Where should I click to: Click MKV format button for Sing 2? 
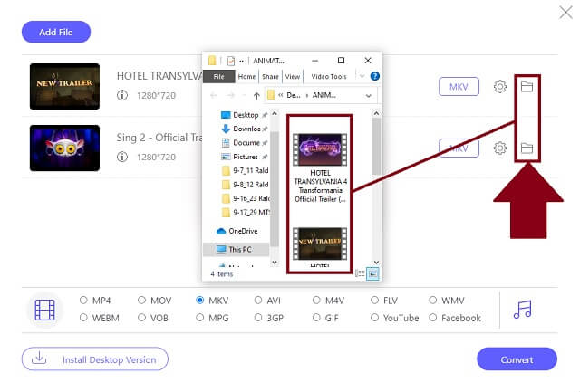click(x=459, y=148)
